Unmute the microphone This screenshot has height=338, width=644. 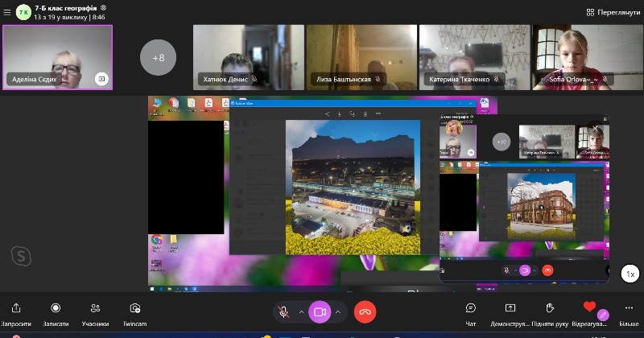283,311
